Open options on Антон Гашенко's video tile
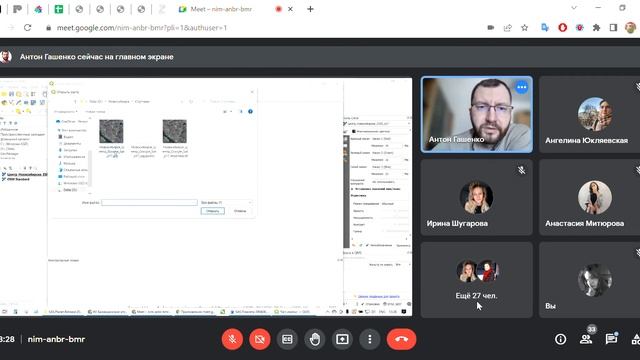Screen dimensions: 640x360 pos(521,87)
